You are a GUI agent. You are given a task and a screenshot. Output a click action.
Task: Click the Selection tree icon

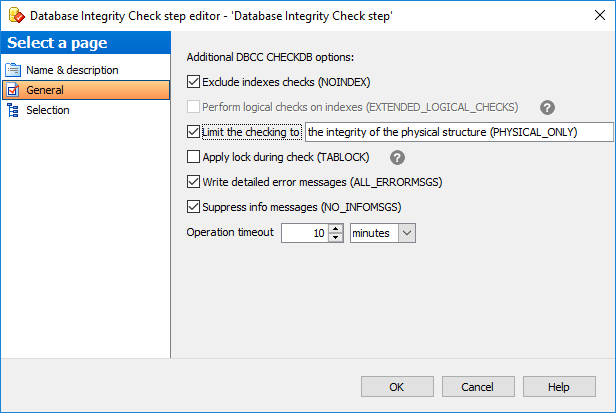(x=13, y=110)
